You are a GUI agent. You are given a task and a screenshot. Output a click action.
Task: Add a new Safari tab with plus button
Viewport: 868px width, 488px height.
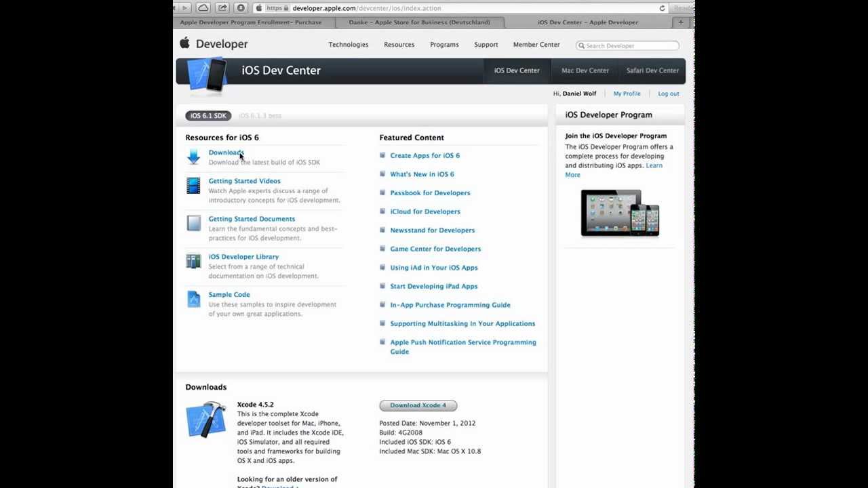point(681,22)
